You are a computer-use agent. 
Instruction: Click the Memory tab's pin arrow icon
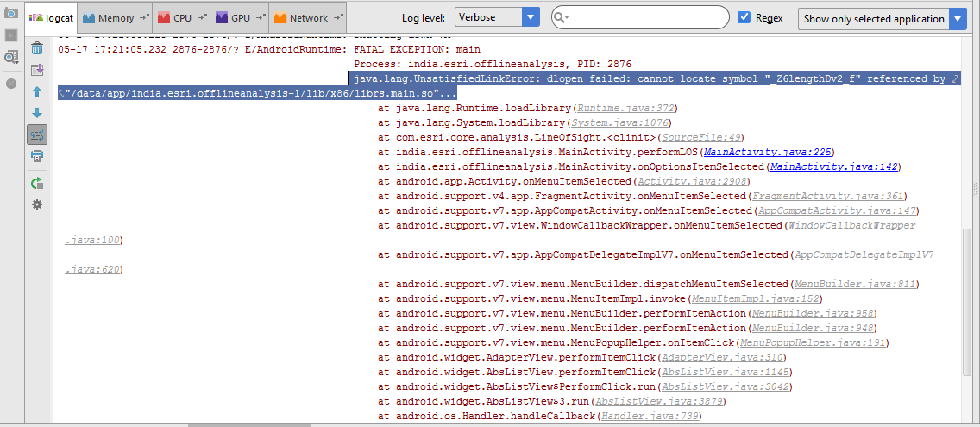click(x=144, y=18)
